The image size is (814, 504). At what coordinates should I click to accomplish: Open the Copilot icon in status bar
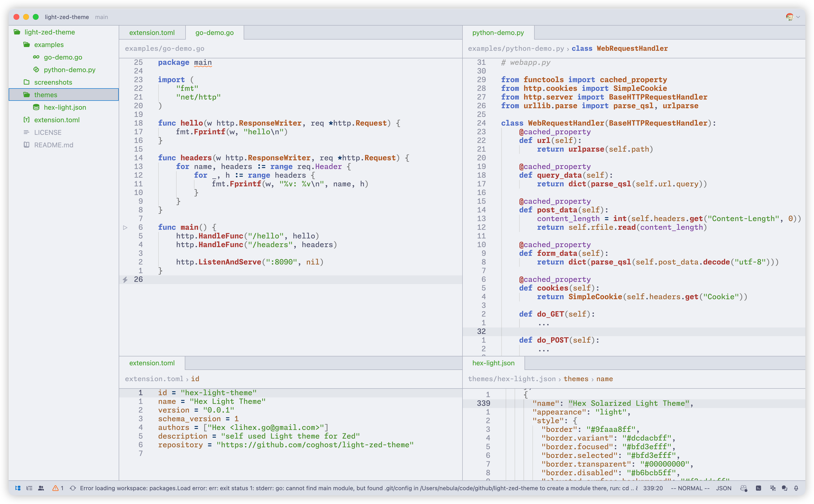coord(744,488)
